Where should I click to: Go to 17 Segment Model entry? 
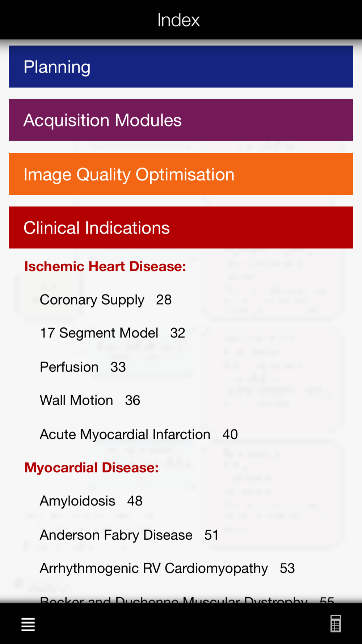click(x=112, y=333)
